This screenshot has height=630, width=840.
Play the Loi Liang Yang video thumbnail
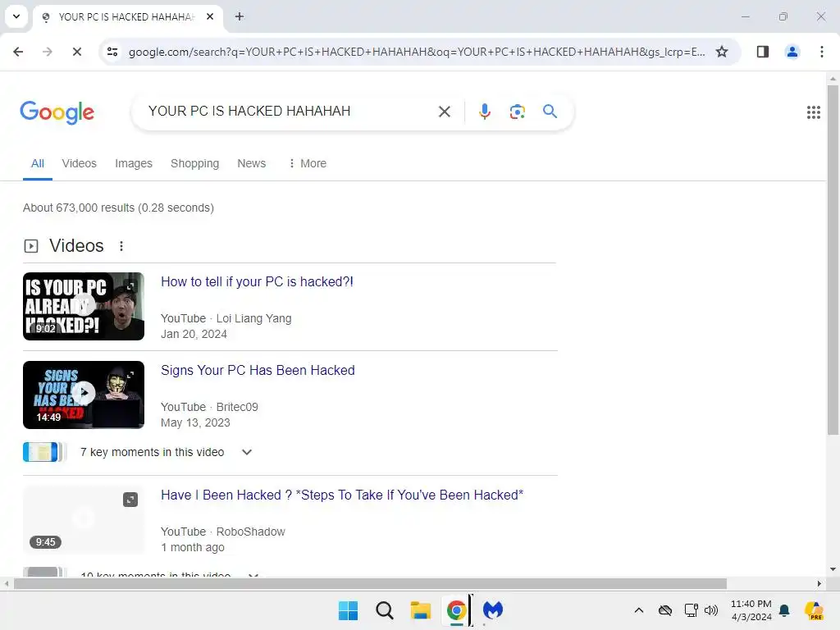(x=84, y=306)
